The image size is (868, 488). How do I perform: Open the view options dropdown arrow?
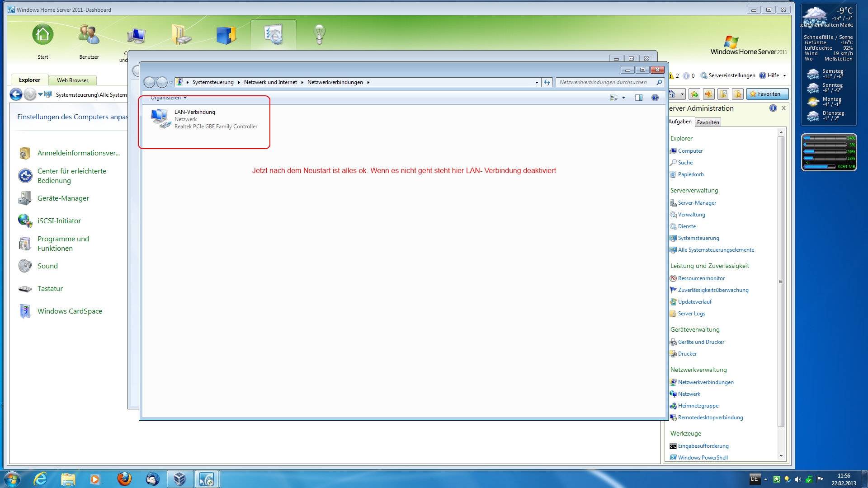(x=623, y=98)
